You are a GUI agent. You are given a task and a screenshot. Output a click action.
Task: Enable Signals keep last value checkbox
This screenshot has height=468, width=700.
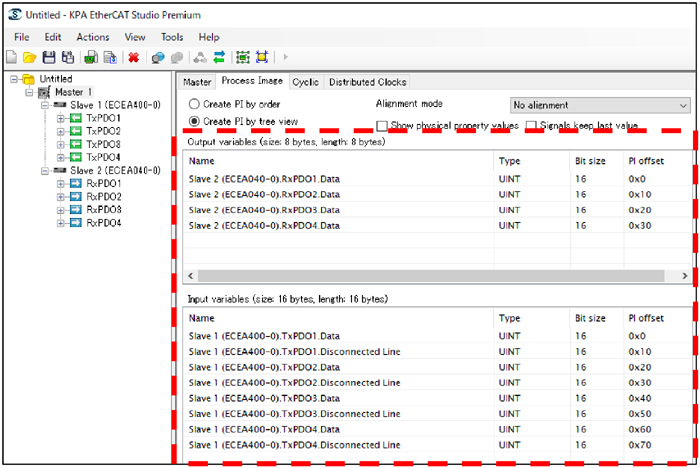click(x=533, y=126)
